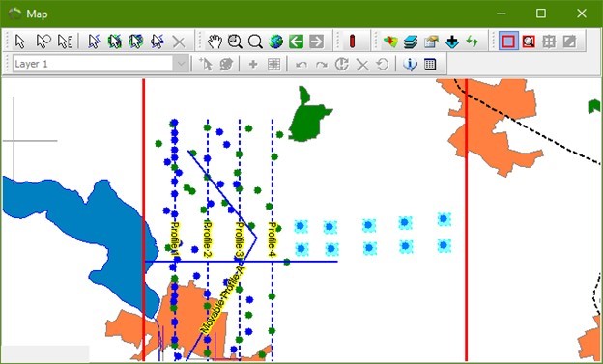Select the arrow pointer tool
Screen dimensions: 603x364
(20, 42)
